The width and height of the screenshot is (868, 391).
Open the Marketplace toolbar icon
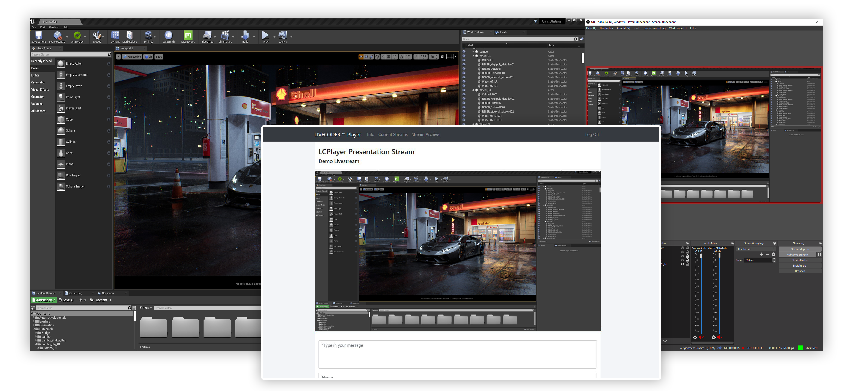tap(129, 37)
